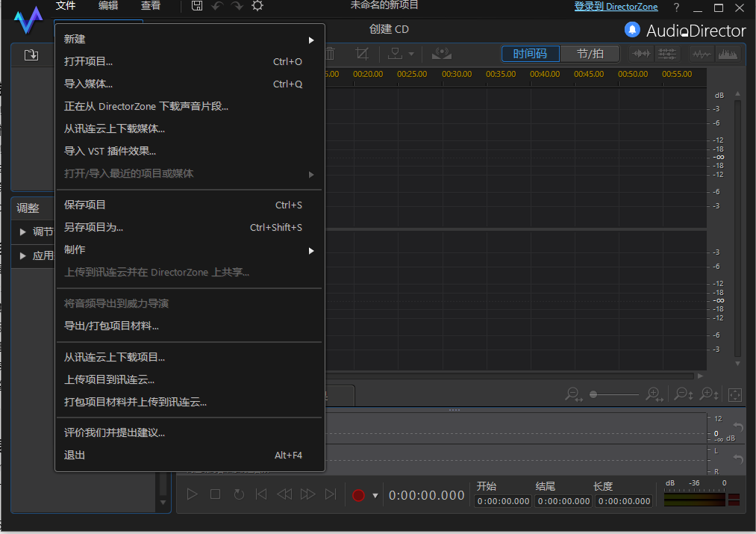Click the red record button
Viewport: 756px width, 534px height.
pos(358,495)
